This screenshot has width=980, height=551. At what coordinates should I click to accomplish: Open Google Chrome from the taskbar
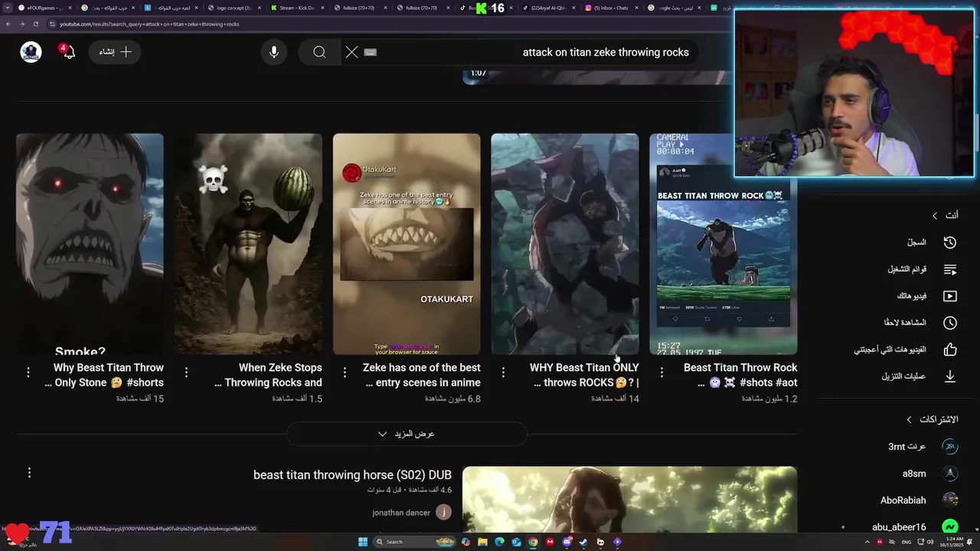533,542
